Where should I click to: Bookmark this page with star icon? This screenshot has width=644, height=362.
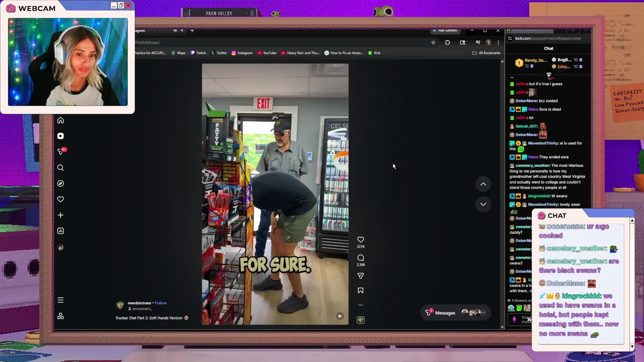coord(433,43)
